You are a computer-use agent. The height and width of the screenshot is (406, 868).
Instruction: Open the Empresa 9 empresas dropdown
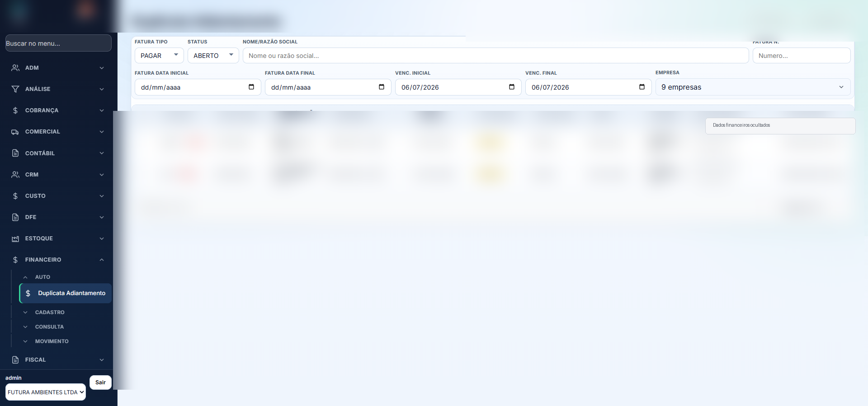tap(753, 87)
